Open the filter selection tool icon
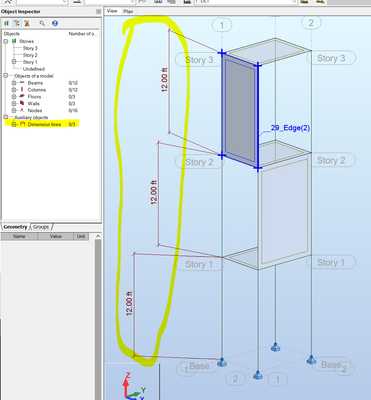 click(16, 23)
